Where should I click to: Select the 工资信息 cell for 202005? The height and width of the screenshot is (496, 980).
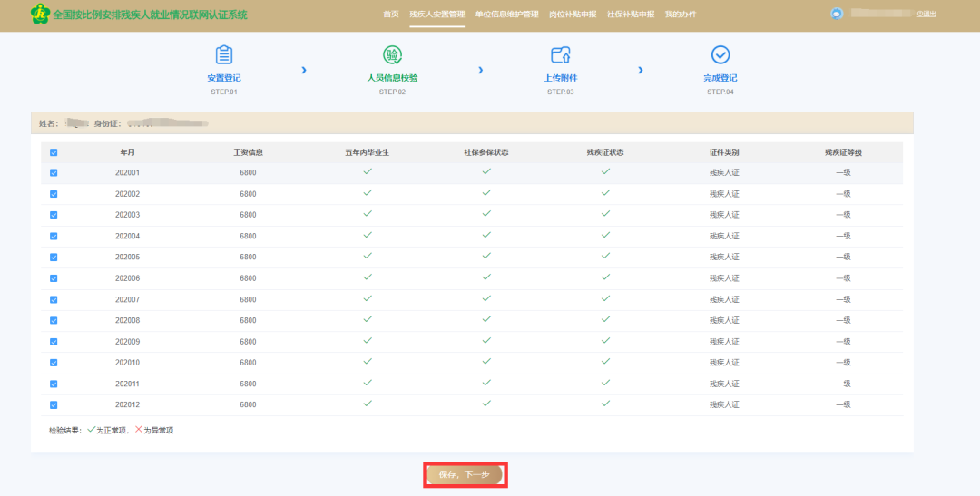[x=248, y=257]
